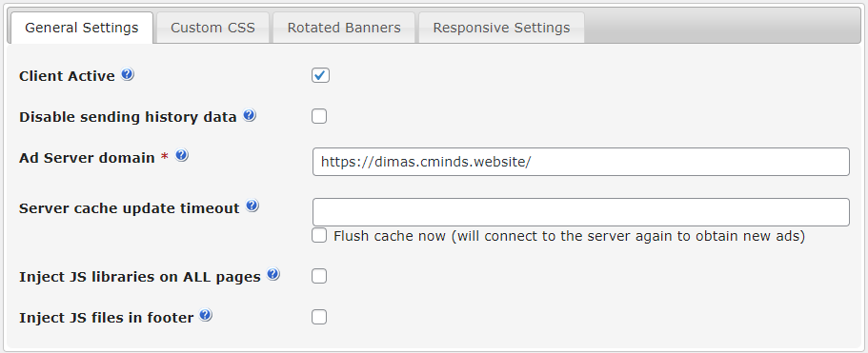Click help icon for Server cache update timeout
Screen dimensions: 868x353
(x=252, y=206)
